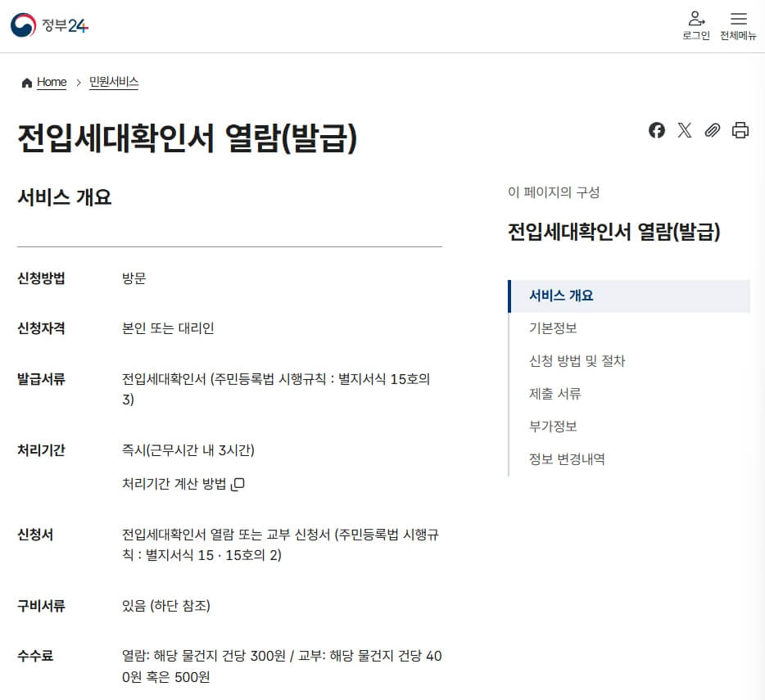Image resolution: width=765 pixels, height=700 pixels.
Task: Go to 부가정보 section
Action: (555, 426)
